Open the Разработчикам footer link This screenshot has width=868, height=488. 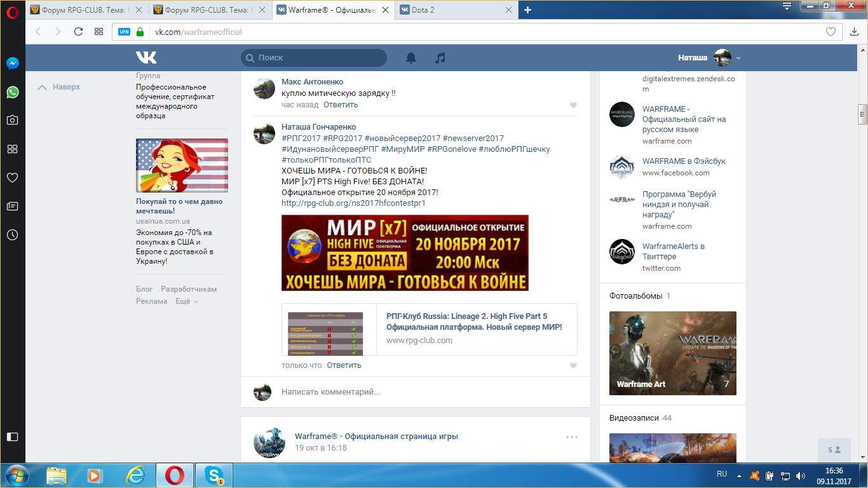[189, 289]
